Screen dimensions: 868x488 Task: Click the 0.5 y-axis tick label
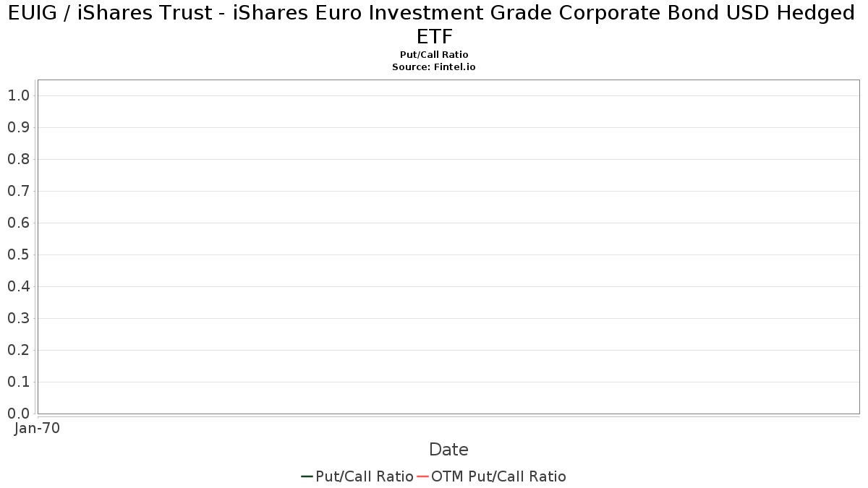(x=18, y=254)
